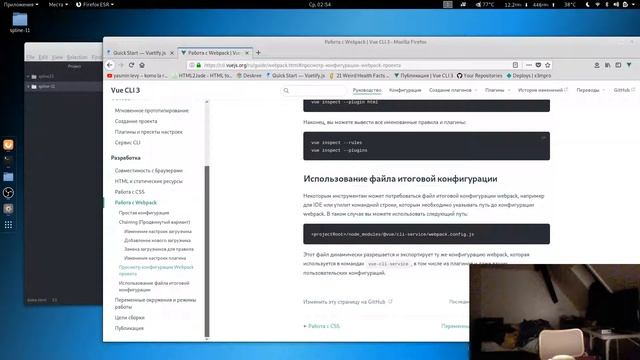Viewport: 640px width, 360px height.
Task: Open Deploys | x3mpro bookmark
Action: (529, 76)
